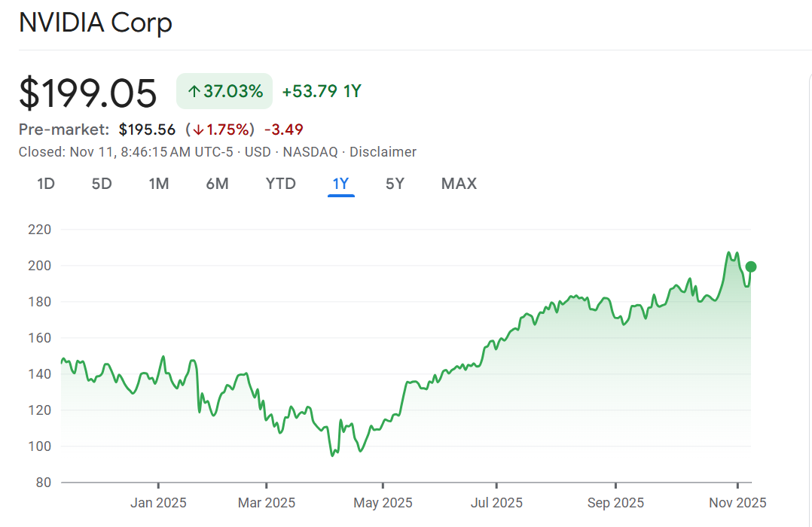
Task: Click the NVIDIA Corp heading
Action: point(96,23)
